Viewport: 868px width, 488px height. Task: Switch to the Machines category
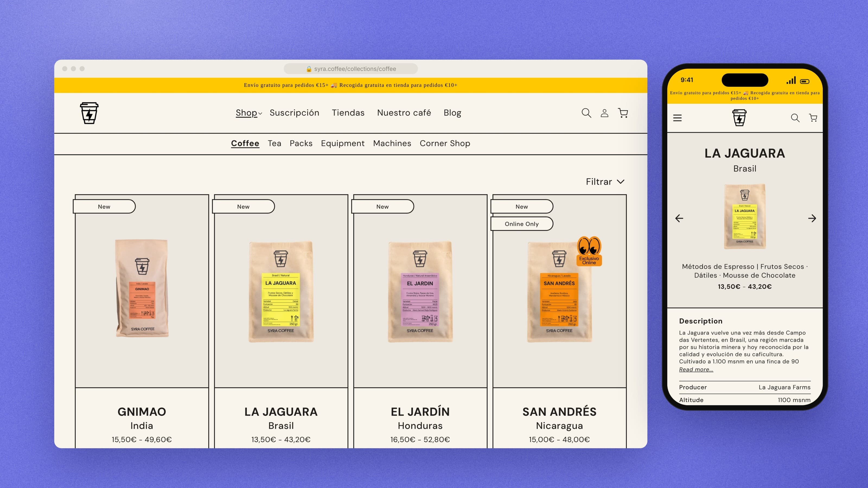tap(392, 143)
